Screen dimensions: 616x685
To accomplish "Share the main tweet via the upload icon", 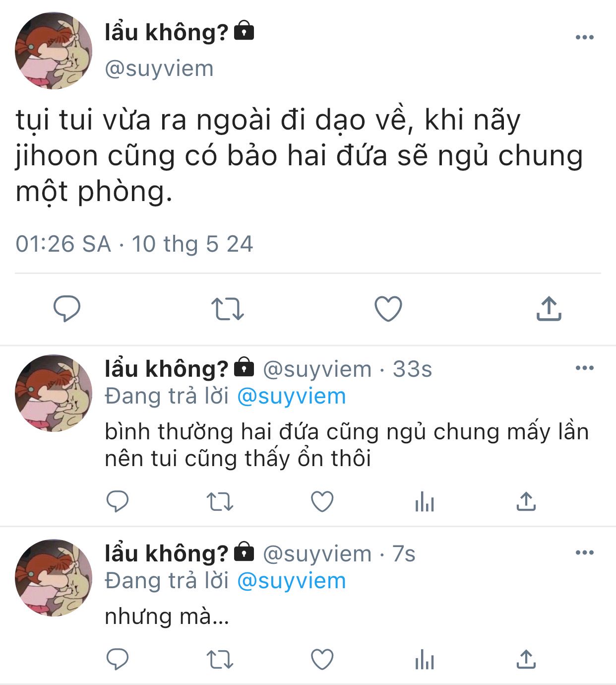I will 549,308.
